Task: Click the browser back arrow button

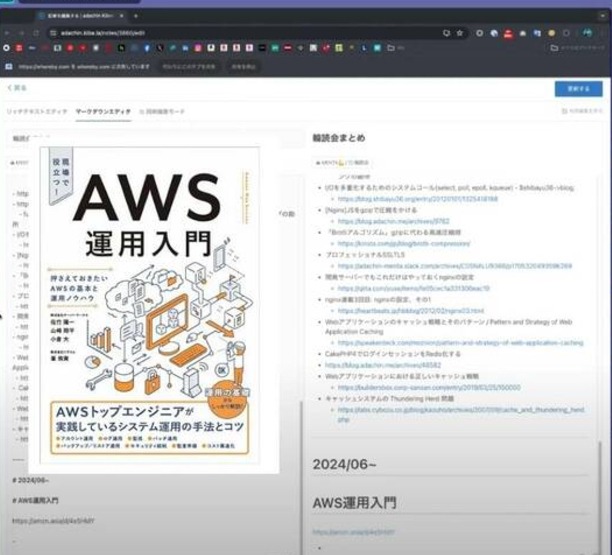Action: point(9,34)
